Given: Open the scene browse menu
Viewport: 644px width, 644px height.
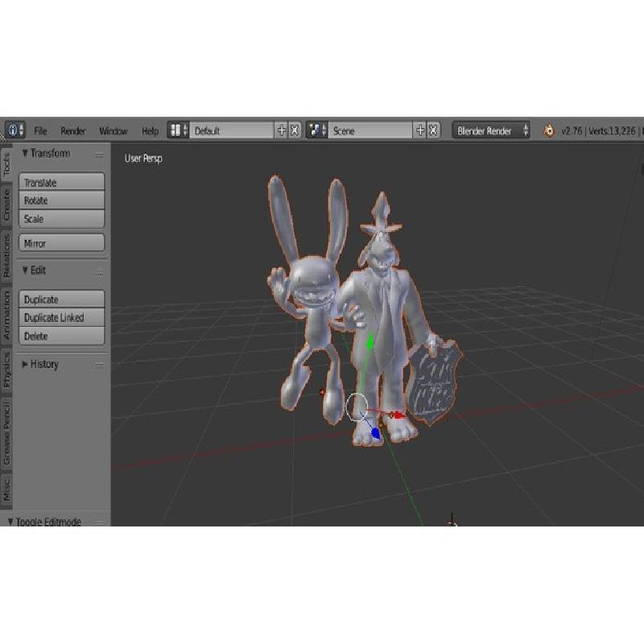Looking at the screenshot, I should pos(317,130).
